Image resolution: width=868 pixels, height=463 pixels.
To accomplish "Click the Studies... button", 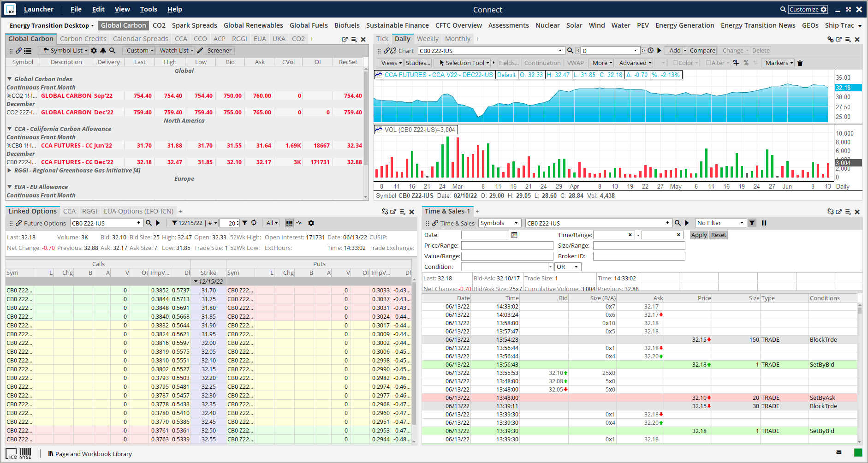I will [418, 63].
